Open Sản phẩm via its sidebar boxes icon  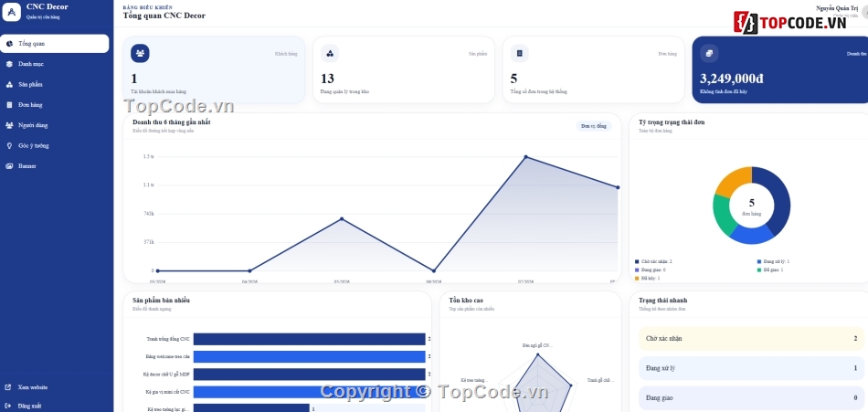(x=9, y=85)
